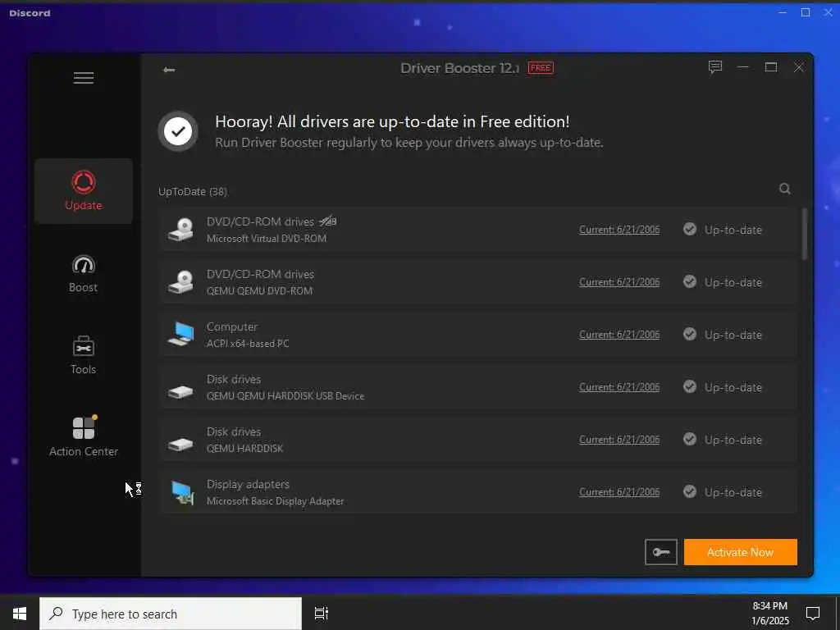Click the key icon button for license entry
This screenshot has height=630, width=840.
[661, 552]
